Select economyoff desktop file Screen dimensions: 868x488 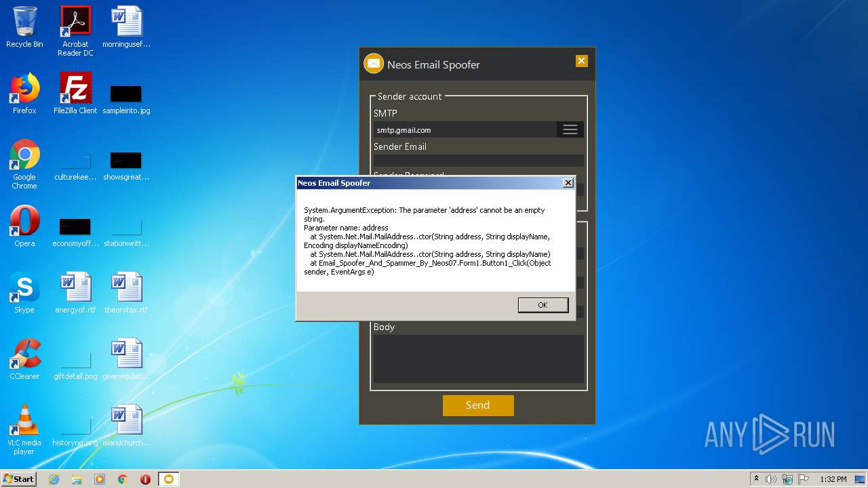click(x=75, y=233)
